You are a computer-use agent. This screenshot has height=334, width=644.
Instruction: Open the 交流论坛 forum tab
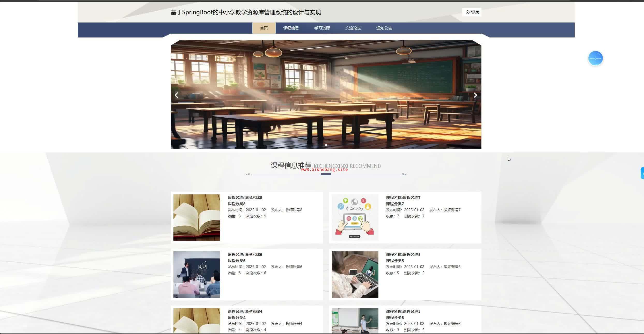pyautogui.click(x=353, y=28)
